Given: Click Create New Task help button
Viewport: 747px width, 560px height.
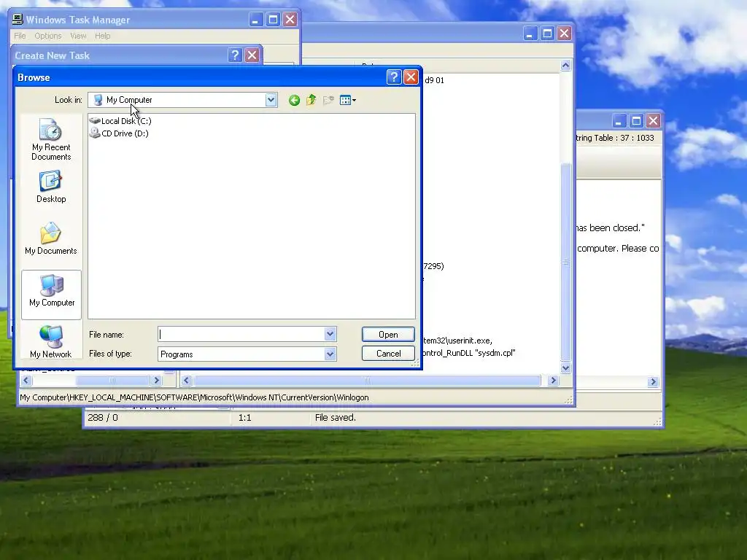Looking at the screenshot, I should click(235, 55).
